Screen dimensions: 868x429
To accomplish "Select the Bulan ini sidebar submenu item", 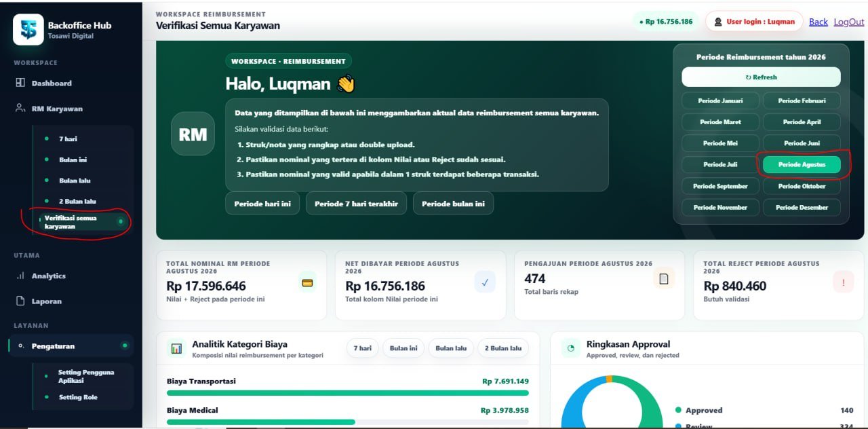I will (x=73, y=160).
